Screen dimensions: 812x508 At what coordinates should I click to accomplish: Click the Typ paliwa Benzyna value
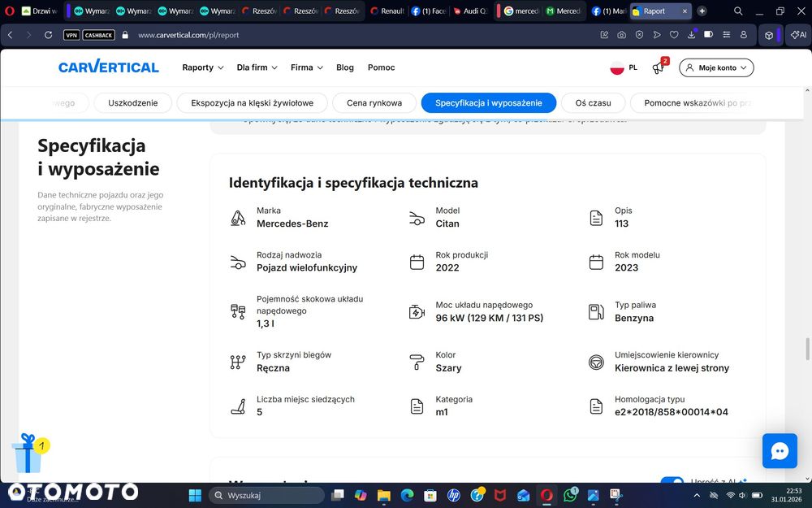(x=634, y=318)
